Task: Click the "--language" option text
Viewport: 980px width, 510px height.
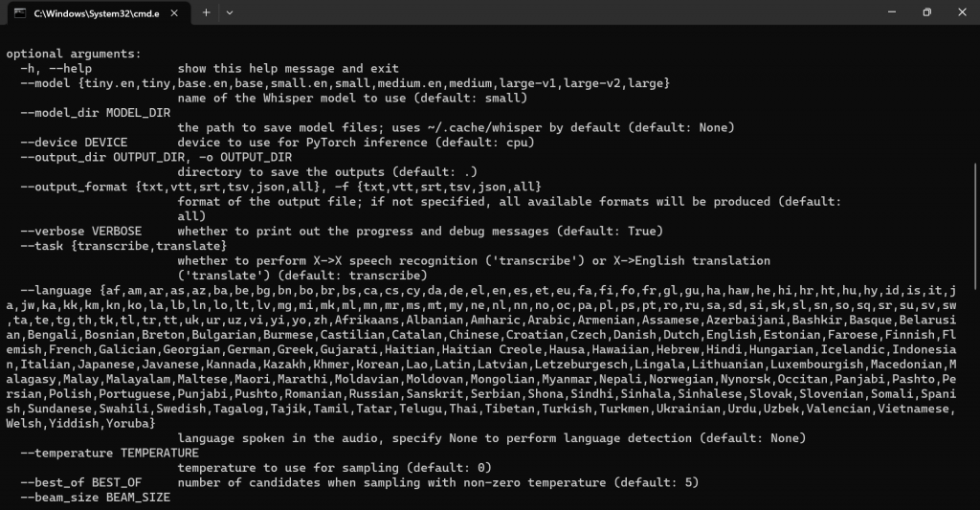Action: pyautogui.click(x=56, y=291)
